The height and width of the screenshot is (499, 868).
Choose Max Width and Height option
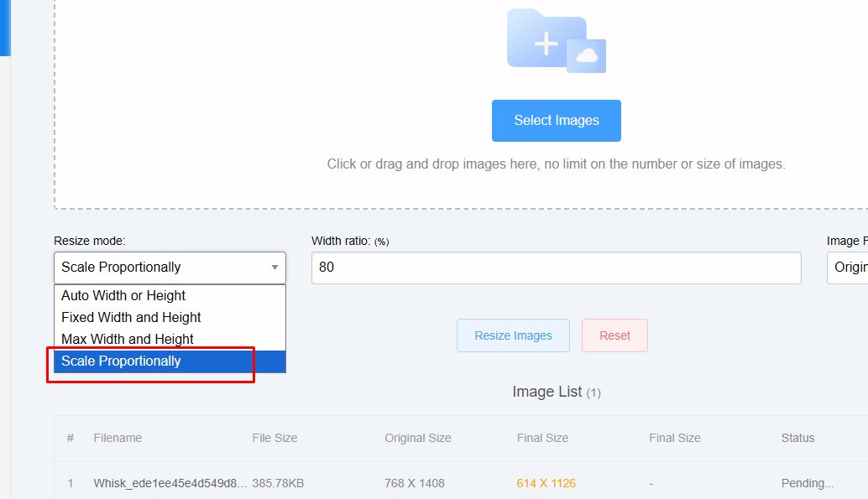click(170, 339)
